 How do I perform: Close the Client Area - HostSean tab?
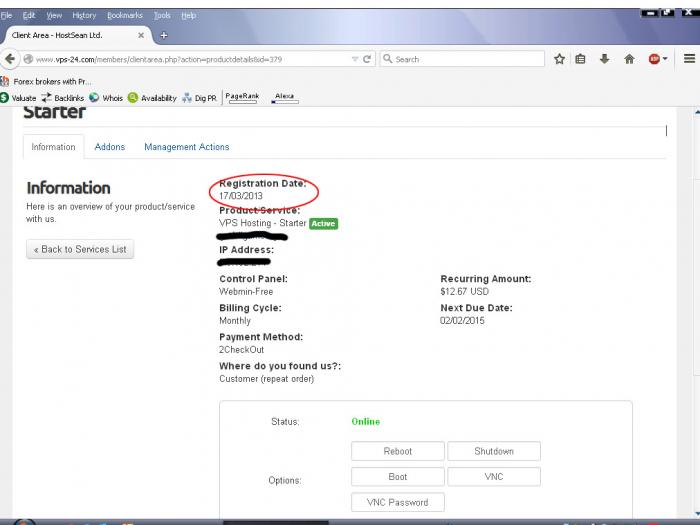point(141,35)
